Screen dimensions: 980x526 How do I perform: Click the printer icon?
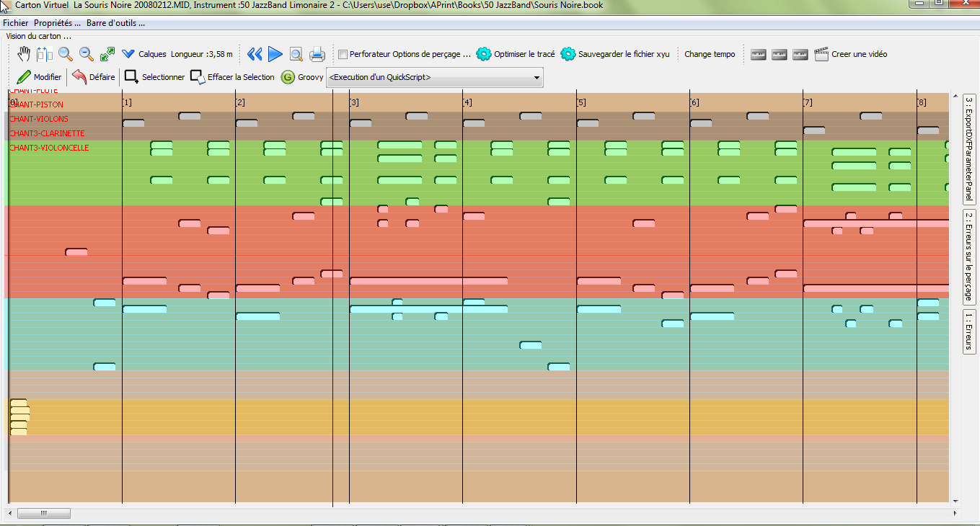[x=317, y=54]
